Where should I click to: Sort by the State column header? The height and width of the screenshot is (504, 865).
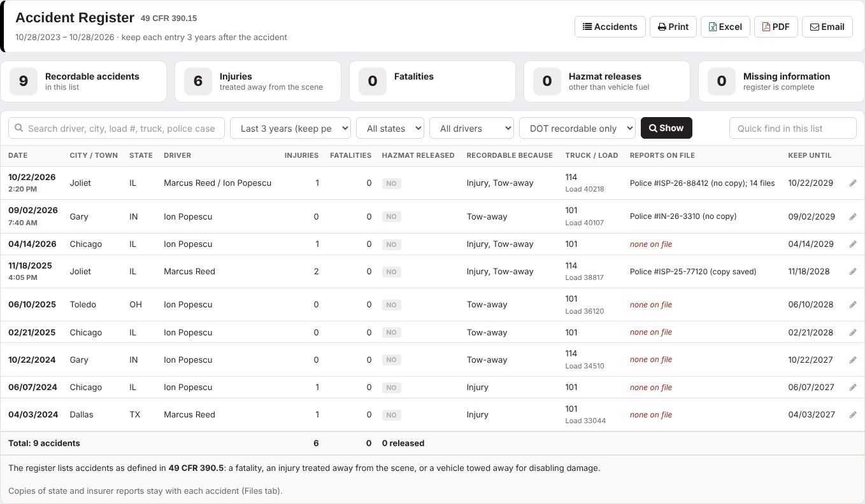click(141, 155)
